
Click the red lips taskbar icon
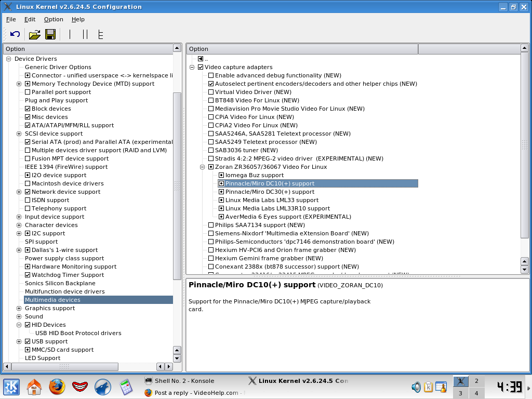point(79,387)
